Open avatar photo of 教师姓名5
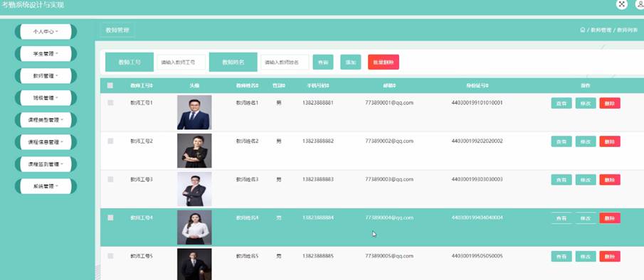 click(194, 264)
